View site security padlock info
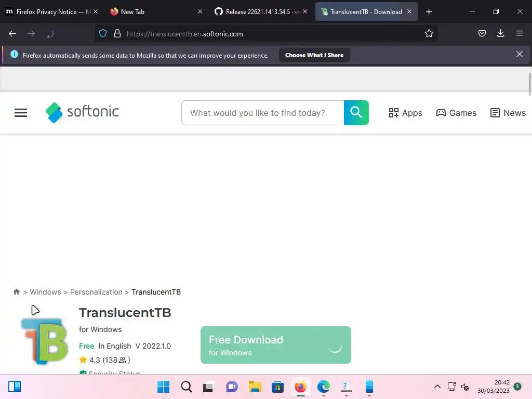The image size is (532, 399). [x=117, y=34]
